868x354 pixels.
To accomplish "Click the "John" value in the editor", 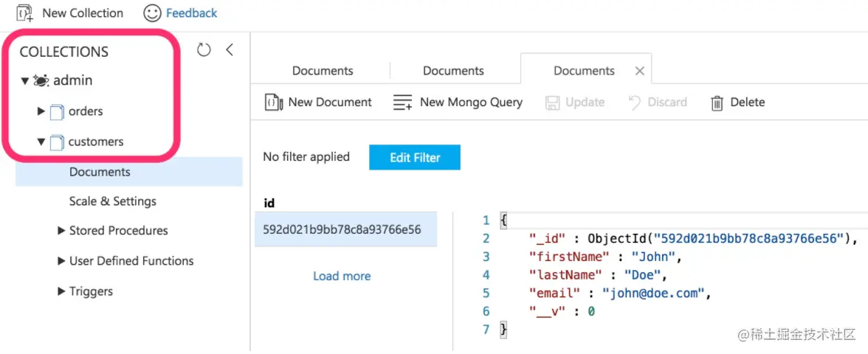I will tap(654, 257).
